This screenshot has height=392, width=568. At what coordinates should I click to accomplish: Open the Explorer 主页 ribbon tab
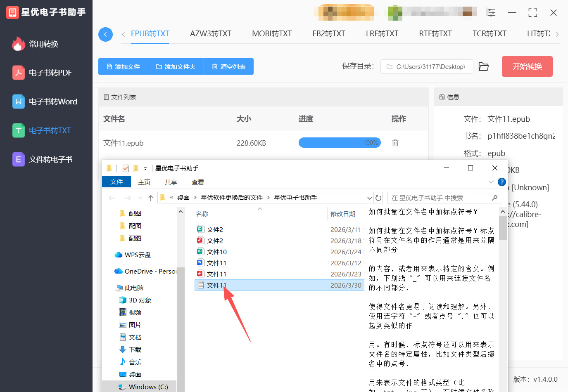(144, 182)
